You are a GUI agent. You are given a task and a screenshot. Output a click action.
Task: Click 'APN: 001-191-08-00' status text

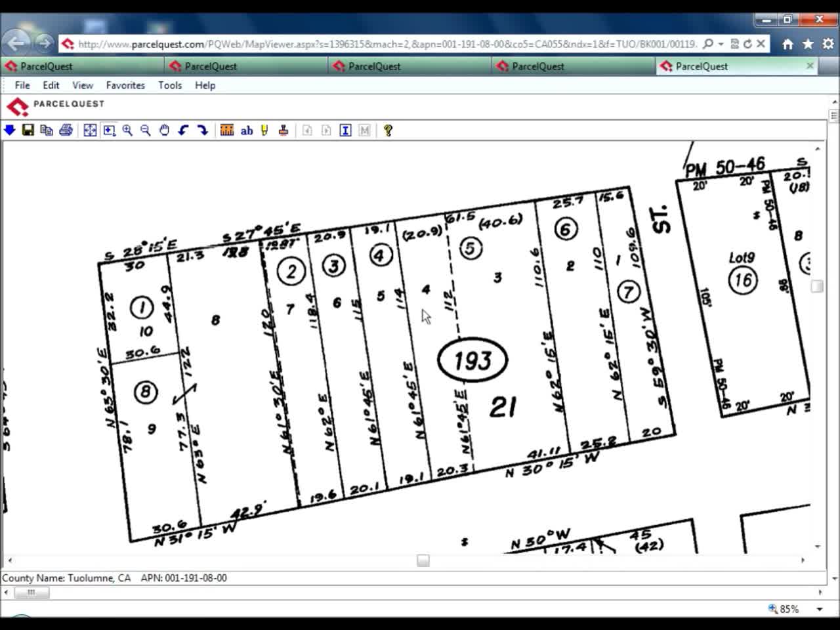[184, 578]
